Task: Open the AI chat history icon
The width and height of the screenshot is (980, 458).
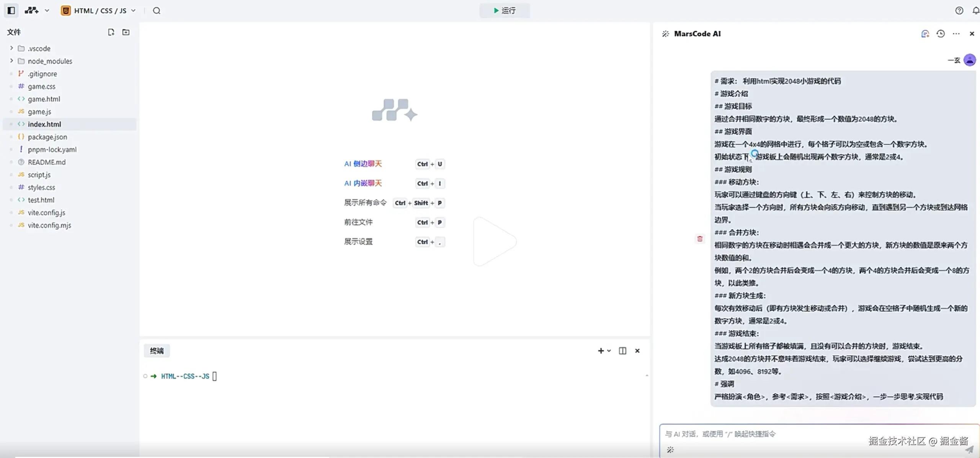Action: (941, 34)
